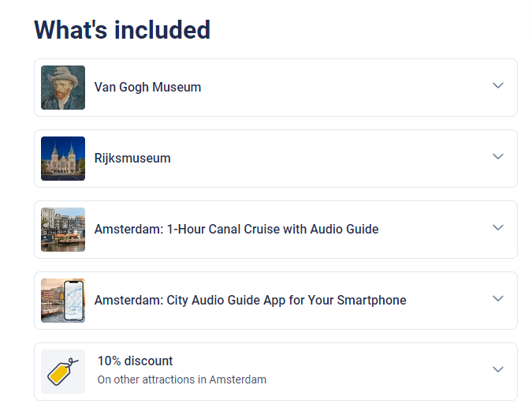Open Canal Cruise details with chevron arrow
Screen dimensions: 532x415
pyautogui.click(x=498, y=227)
